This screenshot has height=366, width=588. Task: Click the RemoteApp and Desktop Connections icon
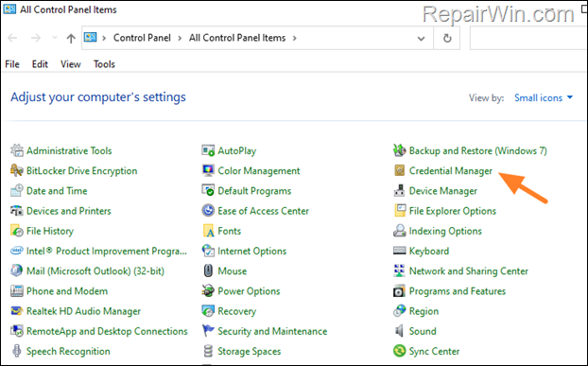(16, 331)
